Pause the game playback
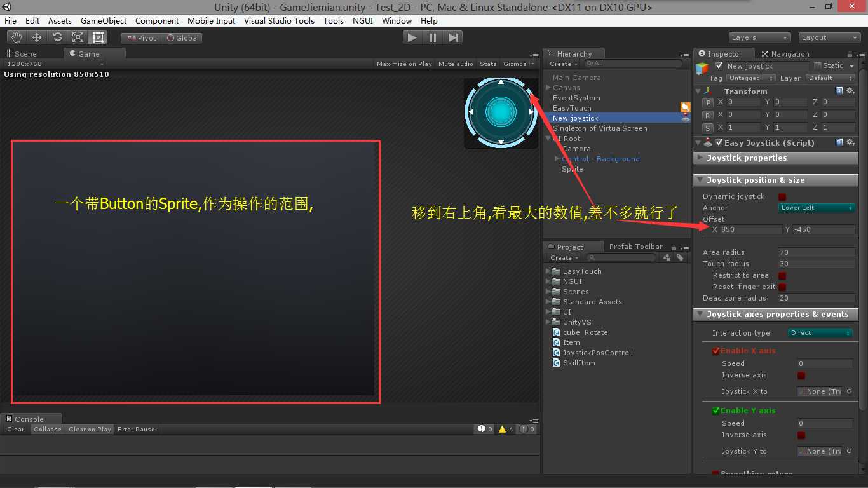The image size is (868, 488). point(433,37)
